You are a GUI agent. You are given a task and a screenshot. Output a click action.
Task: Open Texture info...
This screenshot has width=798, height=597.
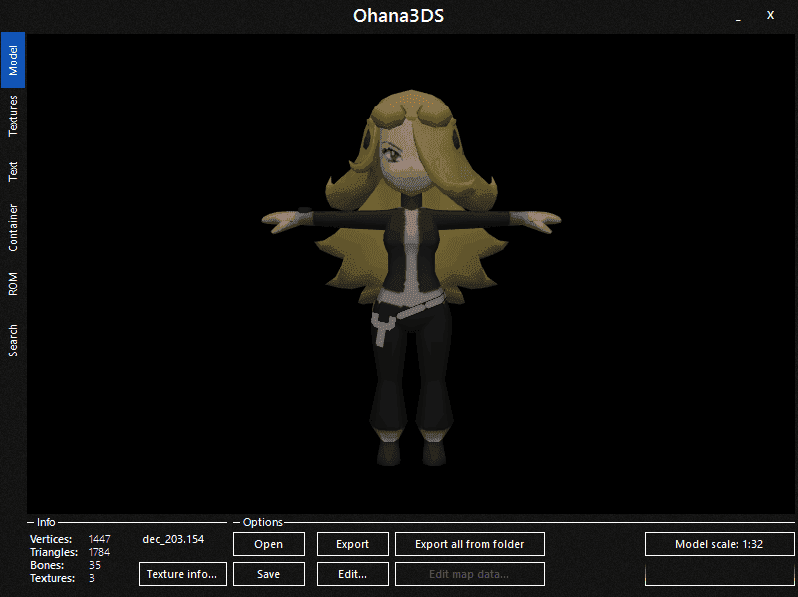coord(183,574)
